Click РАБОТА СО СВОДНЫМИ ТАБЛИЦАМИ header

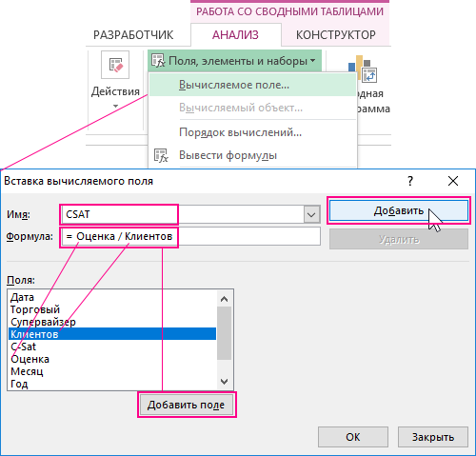coord(289,11)
